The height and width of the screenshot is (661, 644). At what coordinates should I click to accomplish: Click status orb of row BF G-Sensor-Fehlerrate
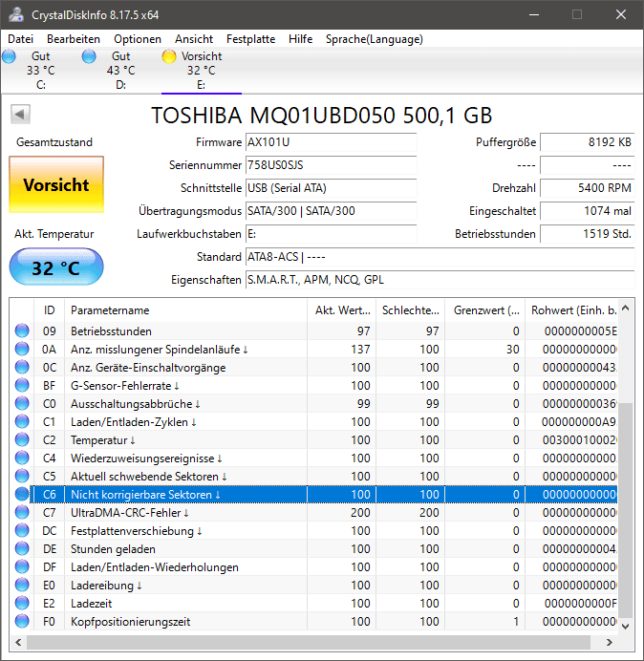point(22,385)
